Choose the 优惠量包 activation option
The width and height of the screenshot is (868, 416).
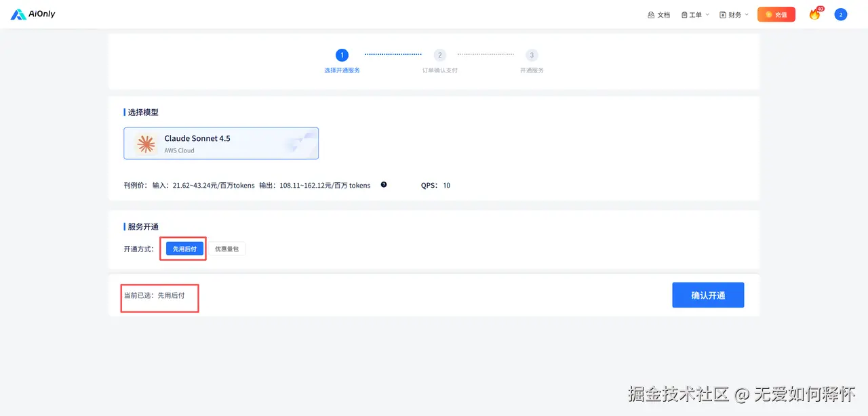point(226,249)
